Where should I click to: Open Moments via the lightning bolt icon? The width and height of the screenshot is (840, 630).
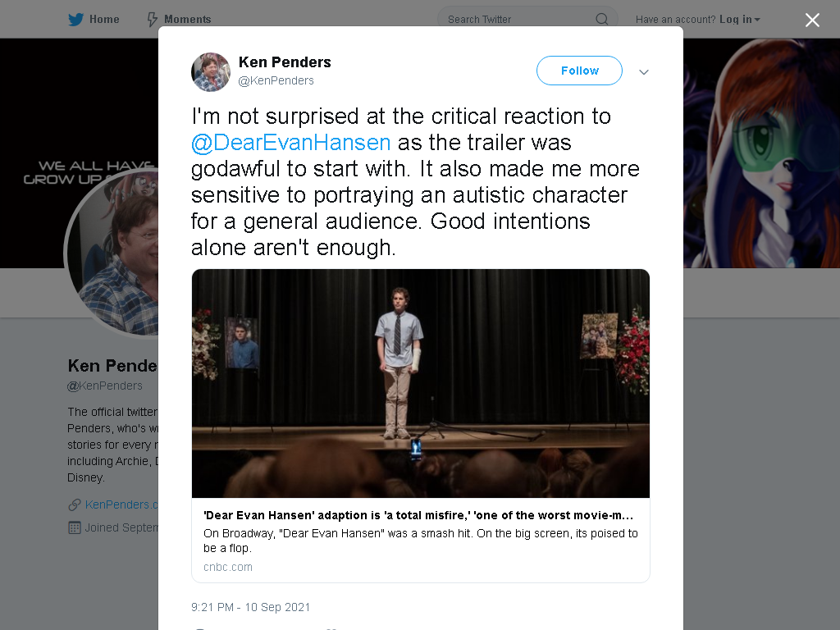[152, 20]
